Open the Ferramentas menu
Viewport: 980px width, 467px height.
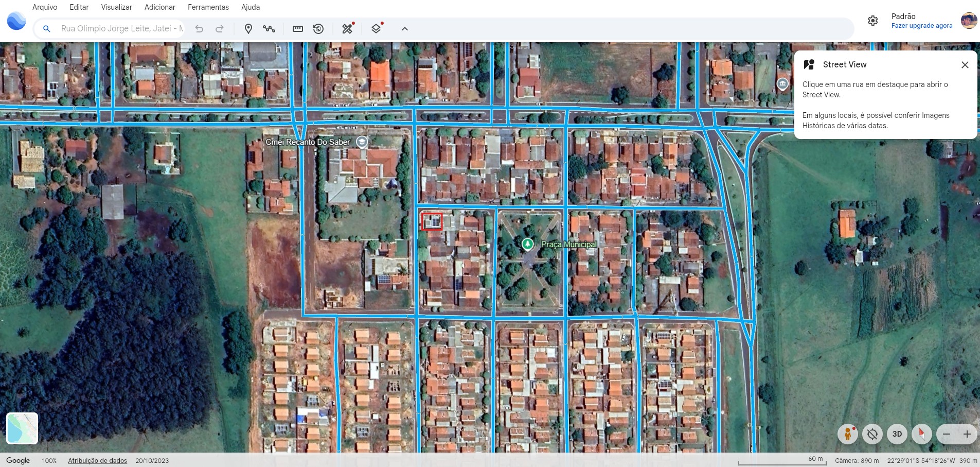208,7
